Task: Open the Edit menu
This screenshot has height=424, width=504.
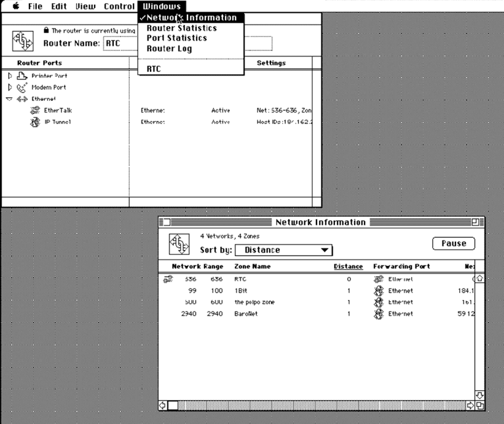Action: [x=59, y=6]
